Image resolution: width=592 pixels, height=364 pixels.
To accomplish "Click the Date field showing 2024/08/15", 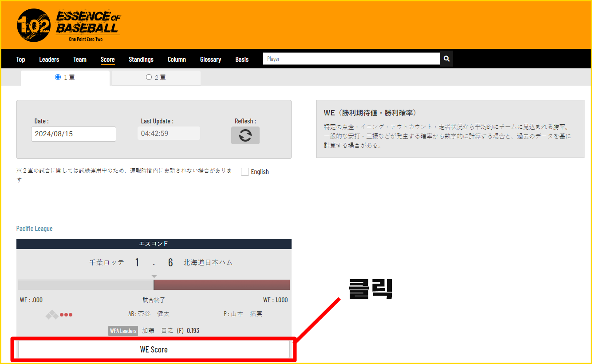I will tap(74, 134).
